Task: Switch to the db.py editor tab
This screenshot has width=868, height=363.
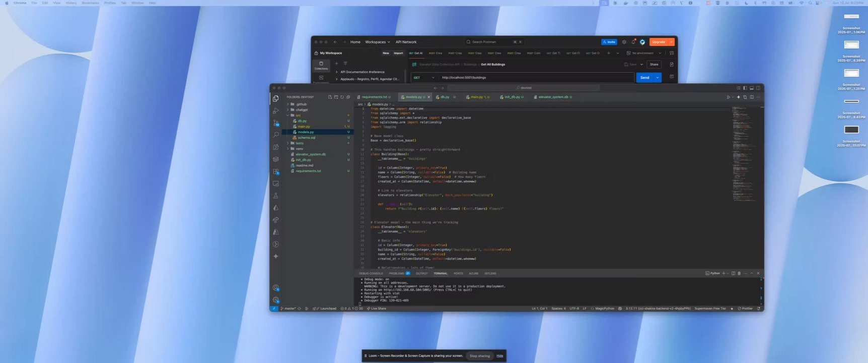Action: point(445,97)
